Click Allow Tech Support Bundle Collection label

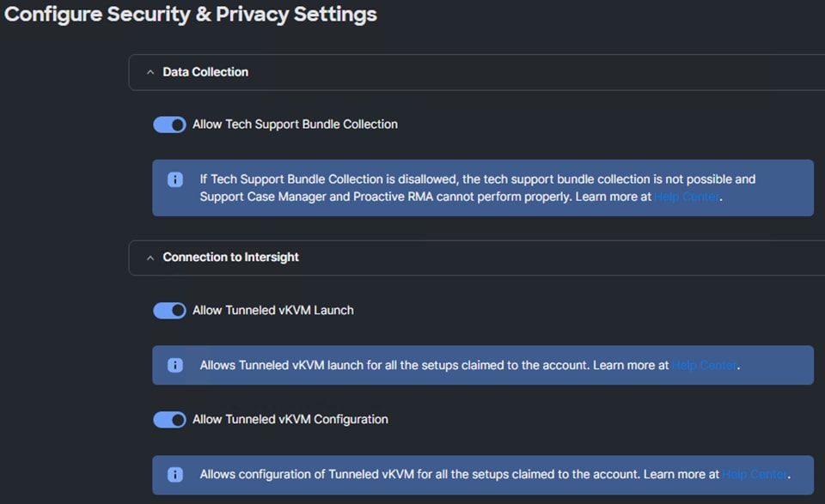295,124
